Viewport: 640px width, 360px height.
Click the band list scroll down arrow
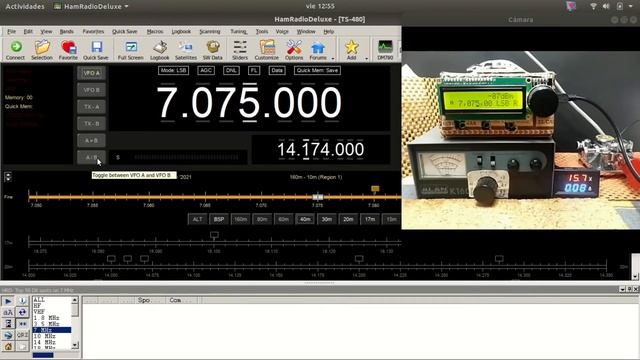(x=75, y=345)
